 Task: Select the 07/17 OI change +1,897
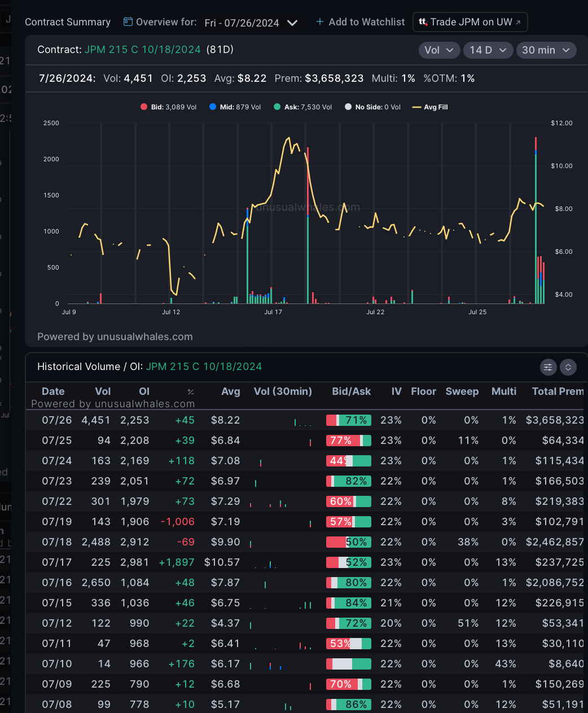[177, 562]
